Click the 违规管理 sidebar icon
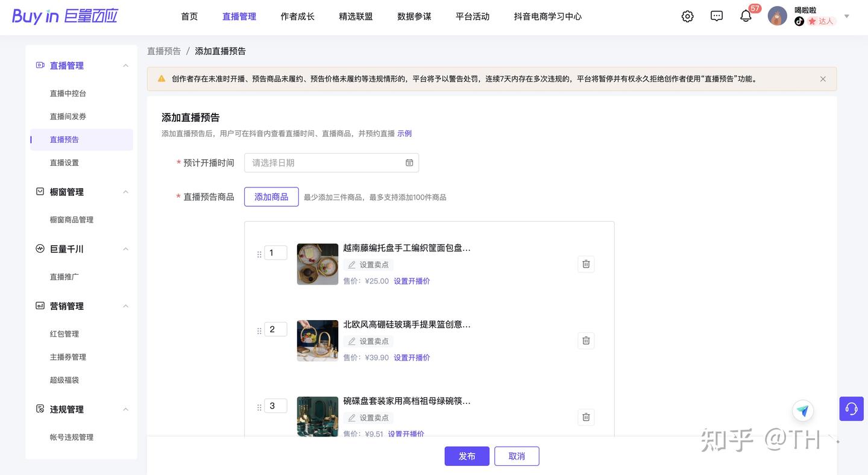Screen dimensions: 868x475 [x=40, y=409]
